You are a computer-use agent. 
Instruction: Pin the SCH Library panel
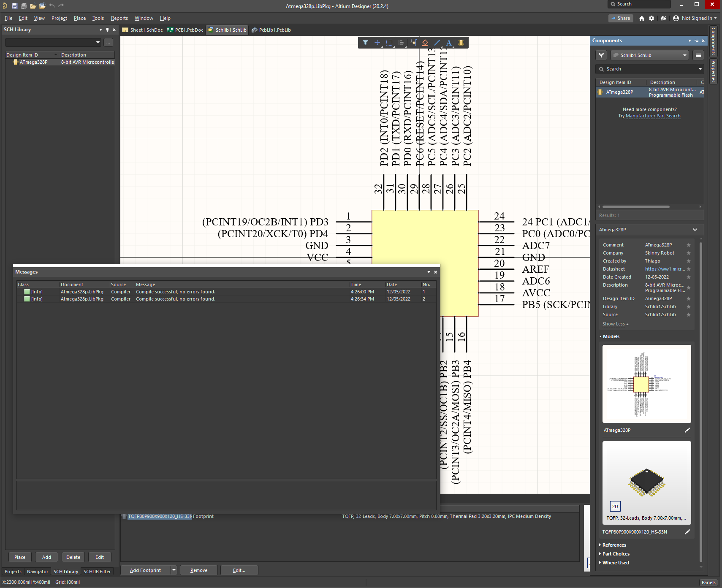point(107,30)
